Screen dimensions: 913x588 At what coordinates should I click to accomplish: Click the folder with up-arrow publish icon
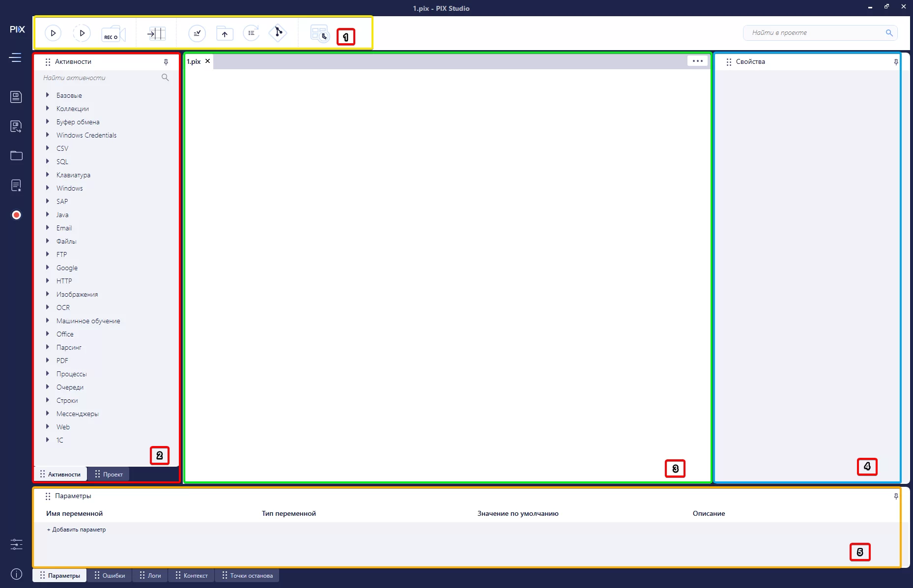point(225,33)
